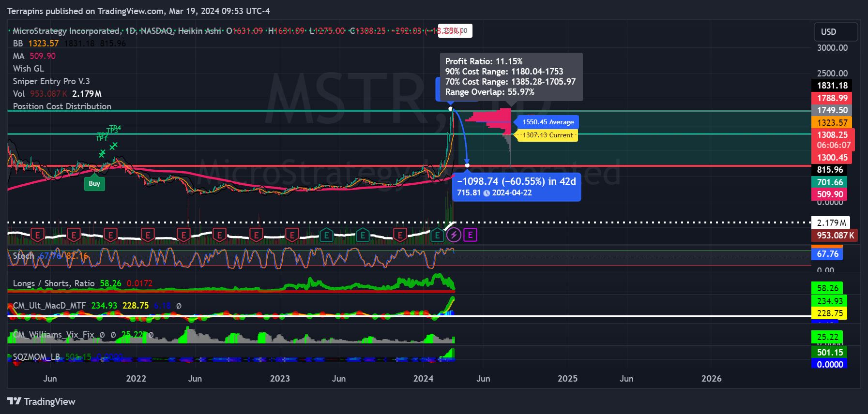The width and height of the screenshot is (868, 414).
Task: Click the MicroStrategy Incorporated symbol title
Action: pyautogui.click(x=67, y=31)
